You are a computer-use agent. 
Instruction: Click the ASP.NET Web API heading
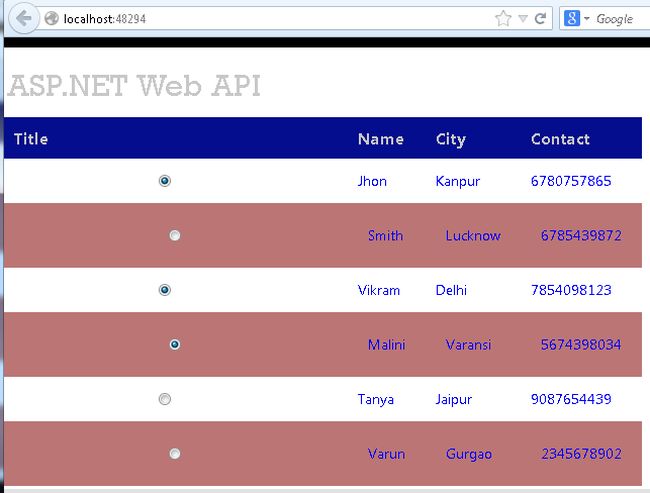[x=134, y=86]
